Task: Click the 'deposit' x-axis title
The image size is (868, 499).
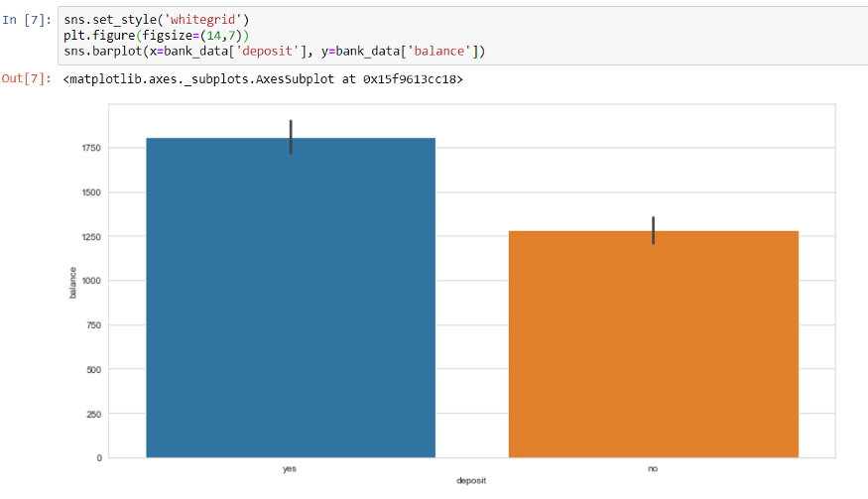Action: coord(471,480)
